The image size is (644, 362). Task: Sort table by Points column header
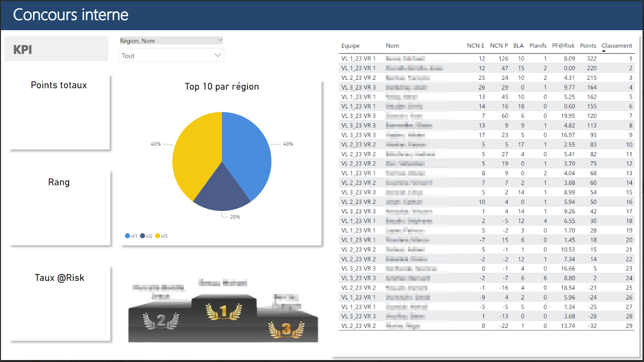(588, 46)
